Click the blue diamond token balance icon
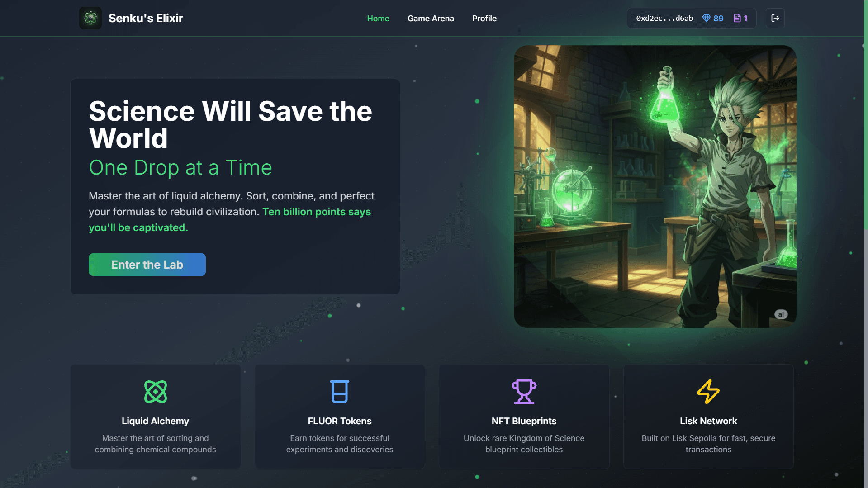This screenshot has width=868, height=488. [706, 18]
